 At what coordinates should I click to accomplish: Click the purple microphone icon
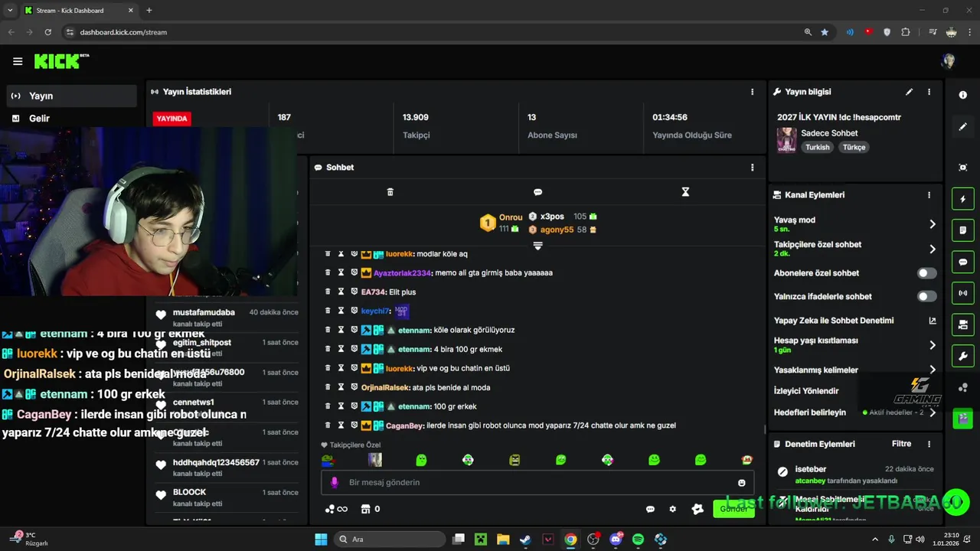[x=334, y=483]
